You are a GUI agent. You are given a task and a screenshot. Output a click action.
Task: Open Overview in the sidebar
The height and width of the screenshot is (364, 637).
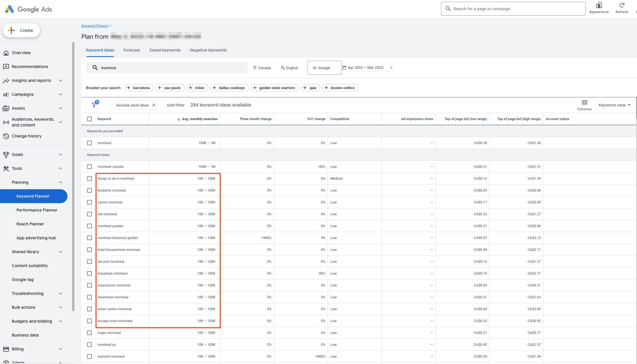pos(21,53)
